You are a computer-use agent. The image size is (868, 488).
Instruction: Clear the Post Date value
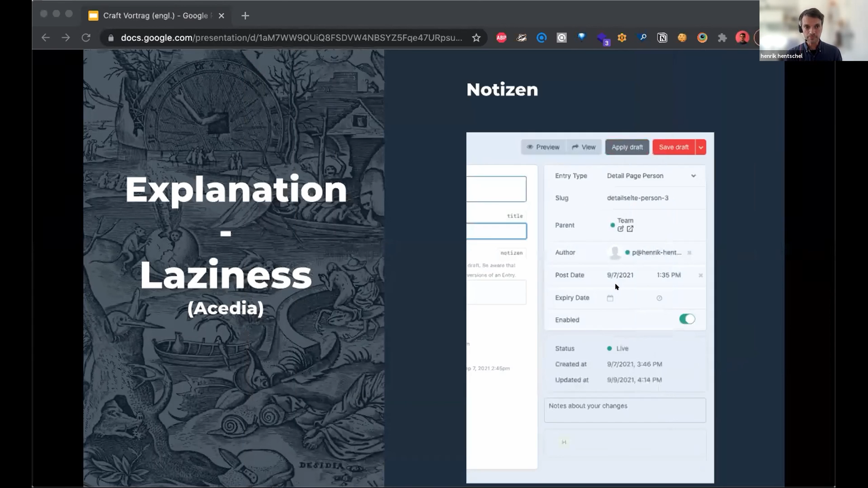(x=701, y=275)
